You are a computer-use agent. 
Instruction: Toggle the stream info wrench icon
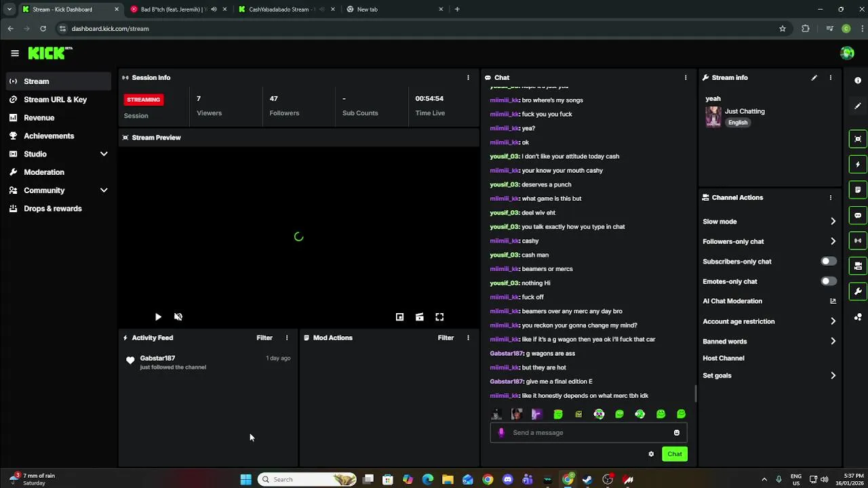858,291
